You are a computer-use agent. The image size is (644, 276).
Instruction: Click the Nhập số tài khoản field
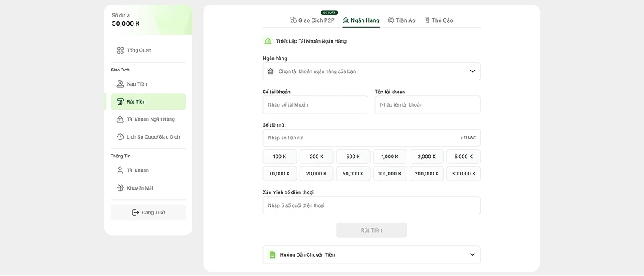point(315,104)
